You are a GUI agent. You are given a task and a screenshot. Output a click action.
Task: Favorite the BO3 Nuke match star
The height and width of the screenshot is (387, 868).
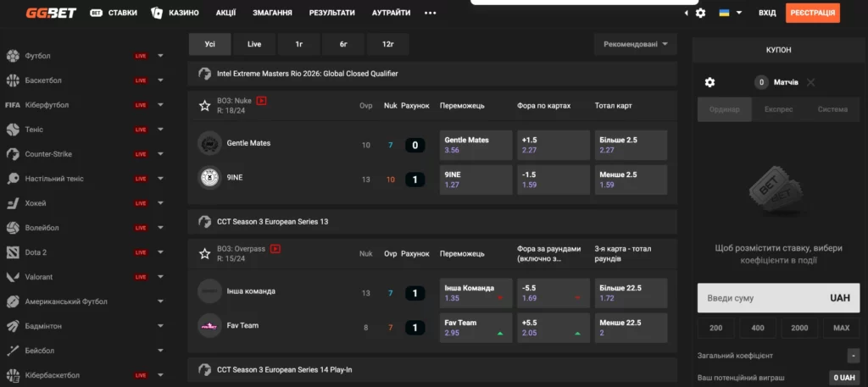204,106
